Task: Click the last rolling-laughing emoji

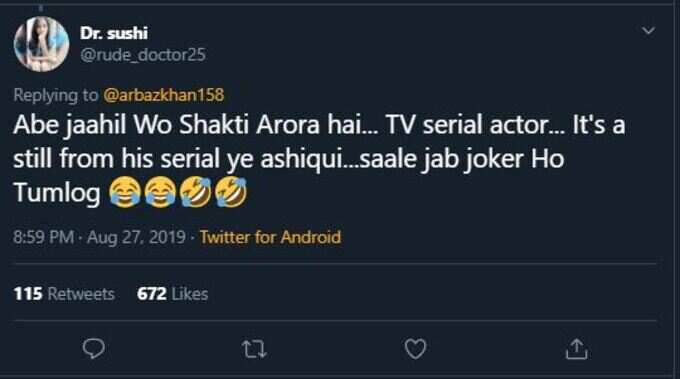Action: click(231, 192)
